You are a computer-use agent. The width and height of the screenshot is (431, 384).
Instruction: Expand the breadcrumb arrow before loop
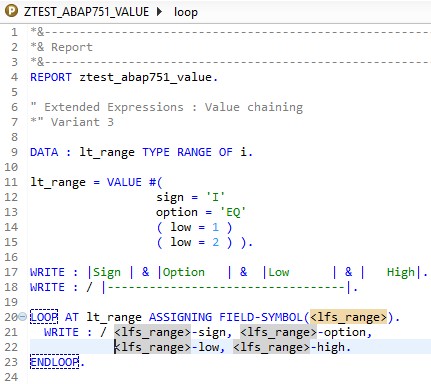(160, 12)
